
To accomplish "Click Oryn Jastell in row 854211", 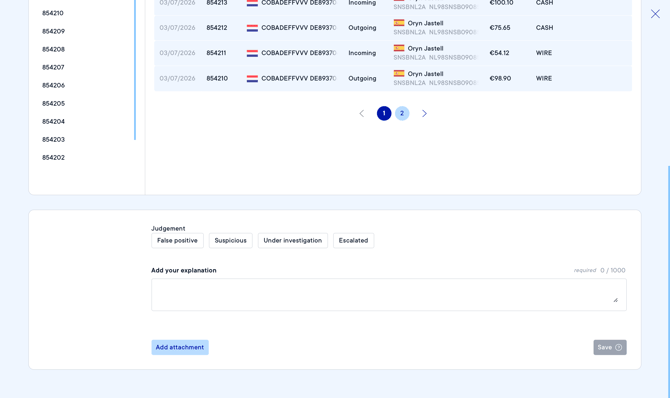I will tap(425, 48).
